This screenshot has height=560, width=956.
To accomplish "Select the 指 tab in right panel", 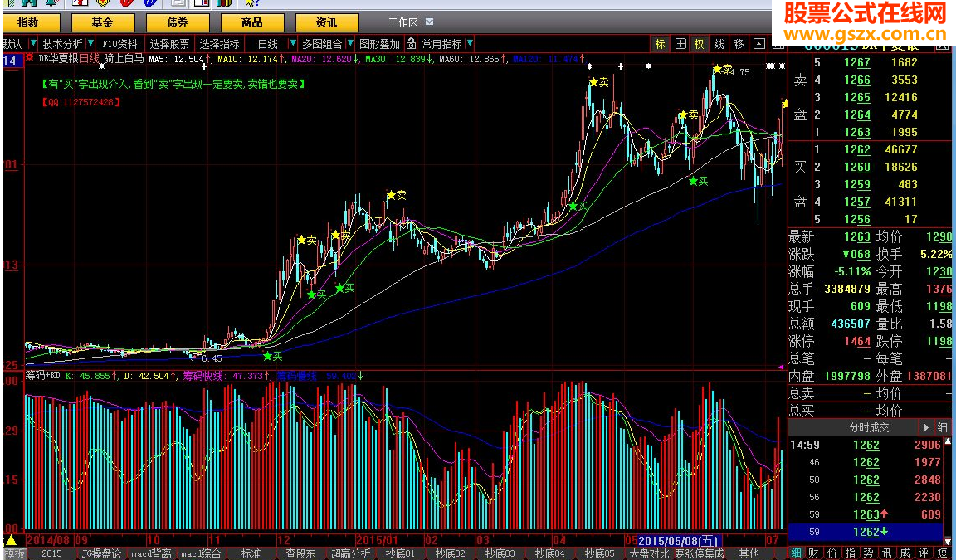I will [851, 553].
